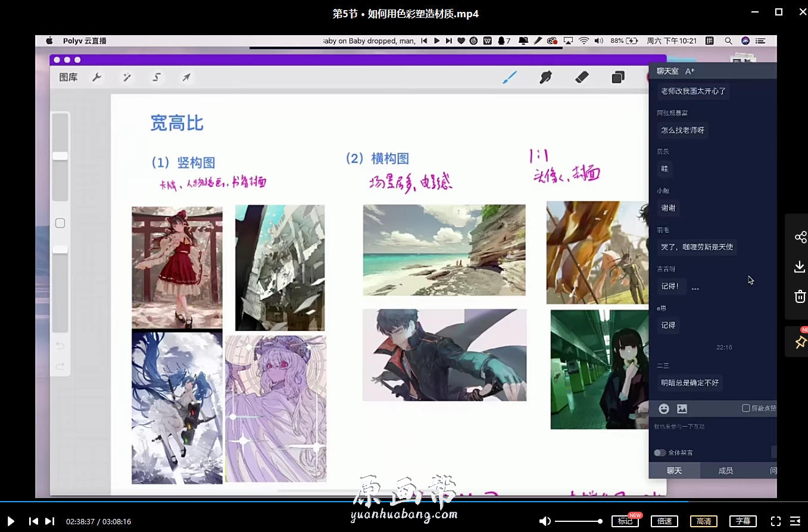This screenshot has width=808, height=532.
Task: Click the (1) 竖构图 label
Action: [x=183, y=162]
